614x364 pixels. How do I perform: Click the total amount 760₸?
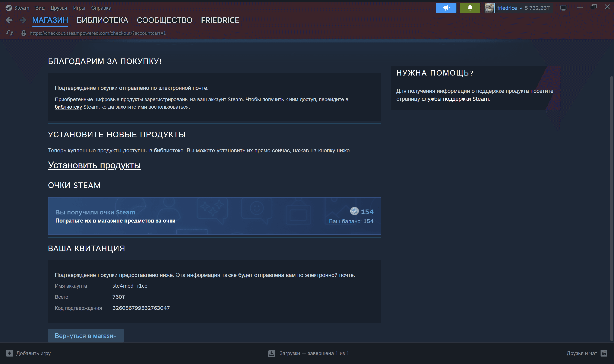pos(119,297)
